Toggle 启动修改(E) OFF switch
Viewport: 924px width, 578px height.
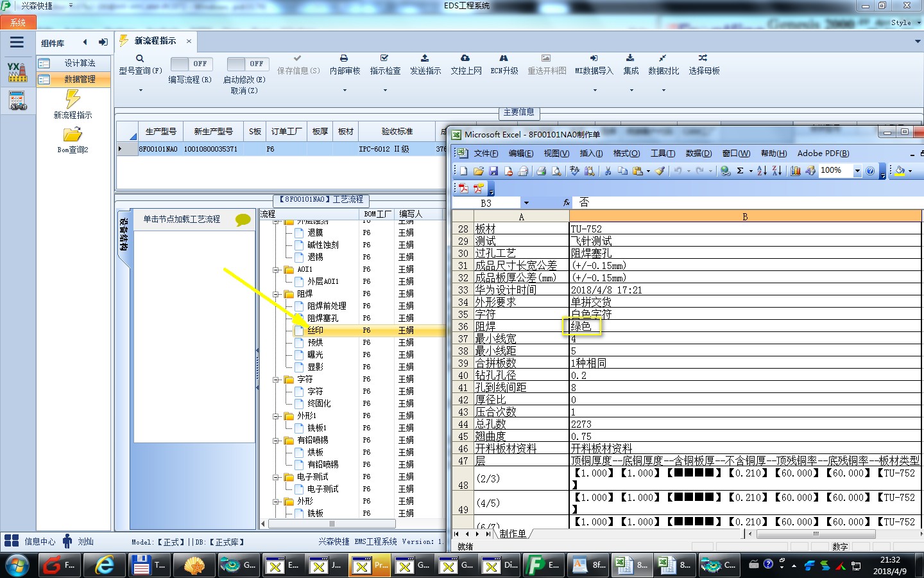[x=247, y=64]
